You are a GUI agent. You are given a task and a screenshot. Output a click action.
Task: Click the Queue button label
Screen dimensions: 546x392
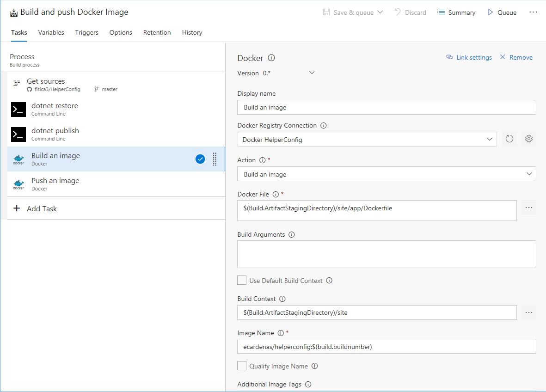tap(507, 12)
